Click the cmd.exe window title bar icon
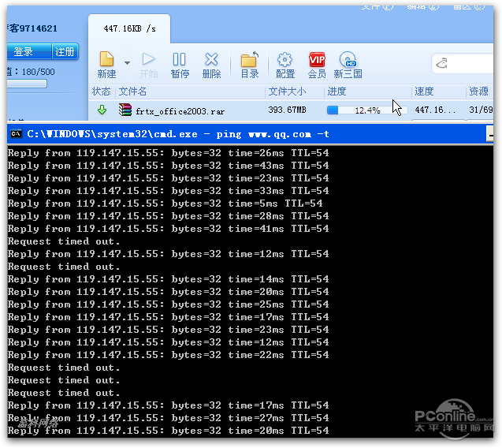Viewport: 502px width, 448px height. click(15, 134)
